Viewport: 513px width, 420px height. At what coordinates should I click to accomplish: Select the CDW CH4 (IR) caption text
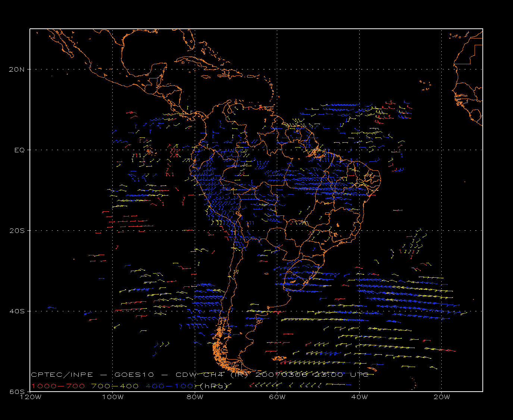pyautogui.click(x=211, y=374)
